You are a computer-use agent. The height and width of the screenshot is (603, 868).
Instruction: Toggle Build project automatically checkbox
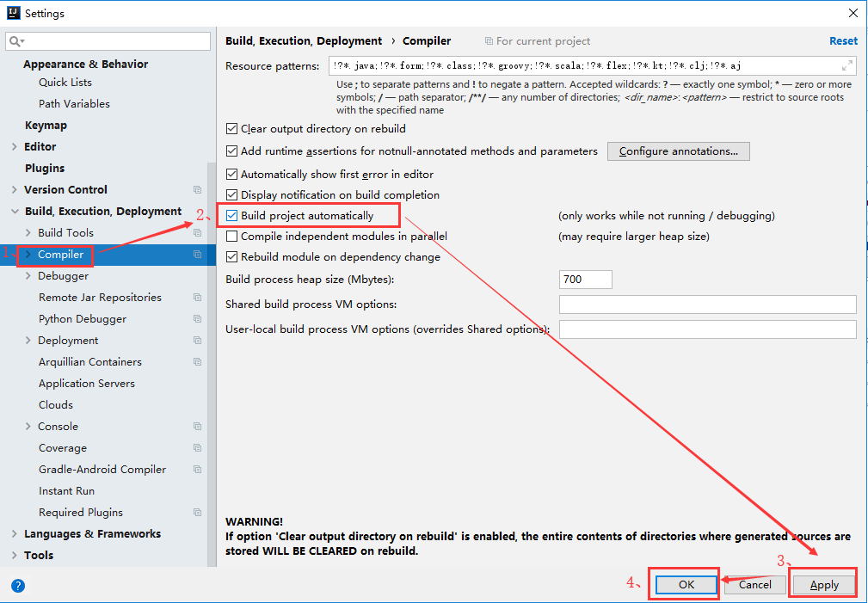coord(232,216)
